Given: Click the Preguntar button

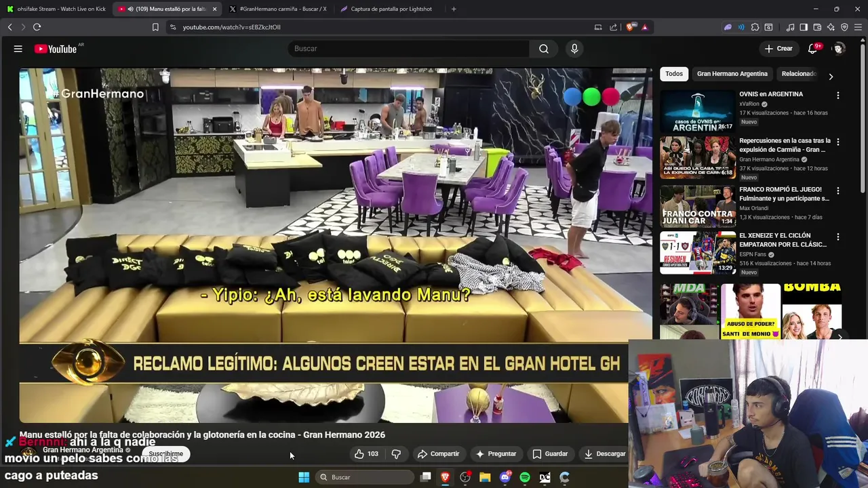Looking at the screenshot, I should 496,454.
